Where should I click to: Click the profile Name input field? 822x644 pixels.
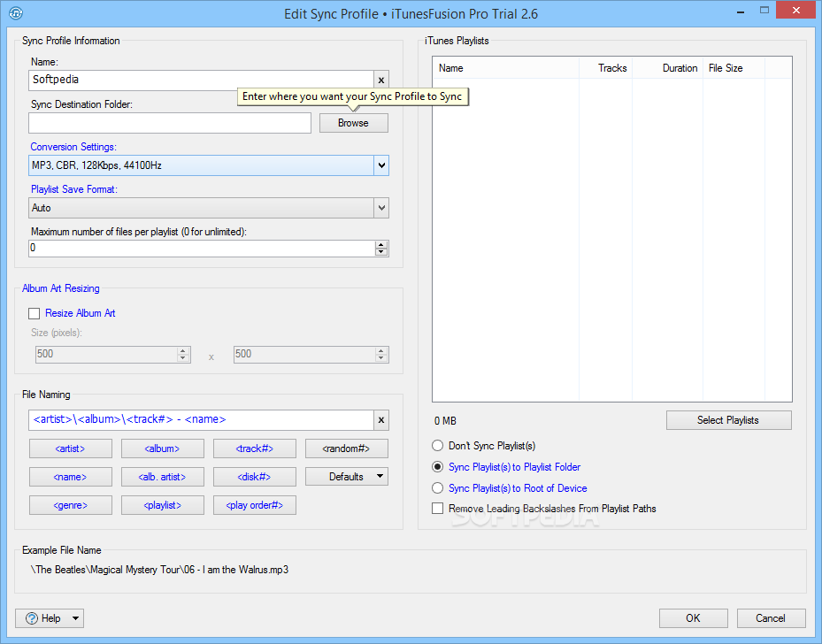coord(202,80)
